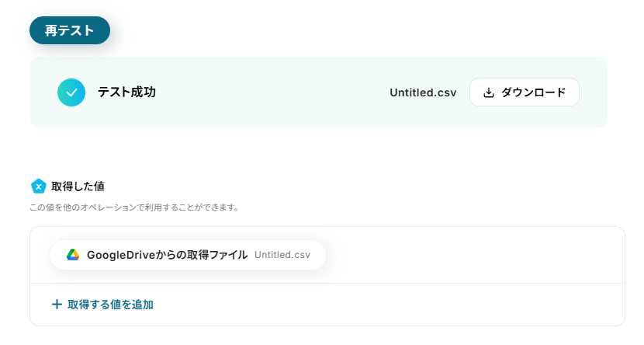Click blank area of the テスト成功 banner
The height and width of the screenshot is (345, 644).
(271, 92)
